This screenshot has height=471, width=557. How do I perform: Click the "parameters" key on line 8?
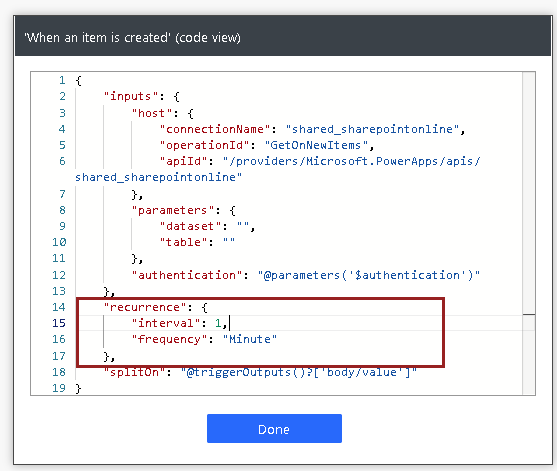(x=173, y=210)
